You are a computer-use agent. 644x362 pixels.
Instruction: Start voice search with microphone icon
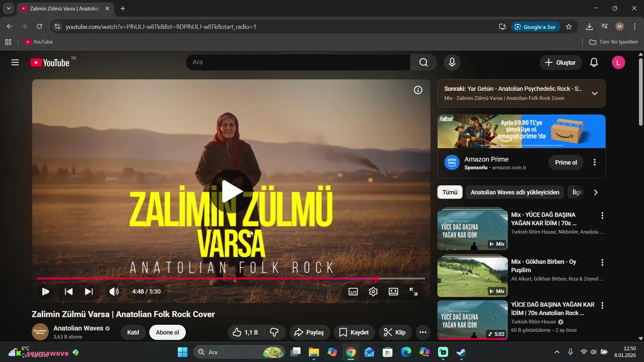(x=452, y=62)
